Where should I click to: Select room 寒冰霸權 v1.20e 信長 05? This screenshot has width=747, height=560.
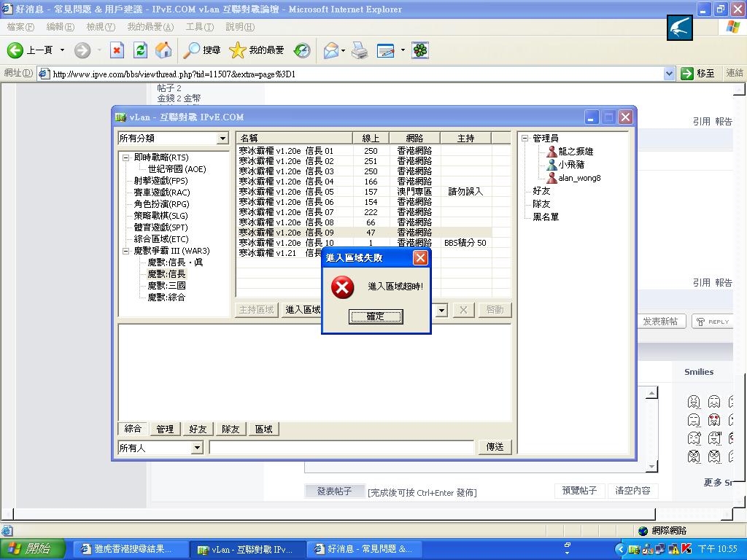286,192
